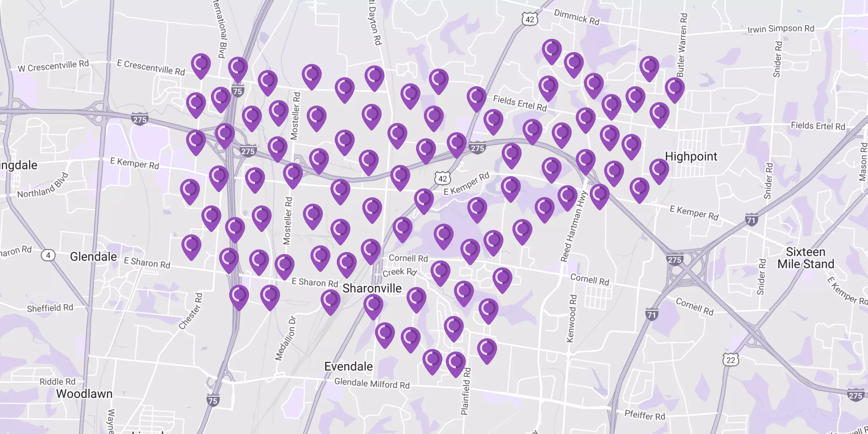Image resolution: width=868 pixels, height=434 pixels.
Task: Click the US 22 route shield
Action: point(731,360)
